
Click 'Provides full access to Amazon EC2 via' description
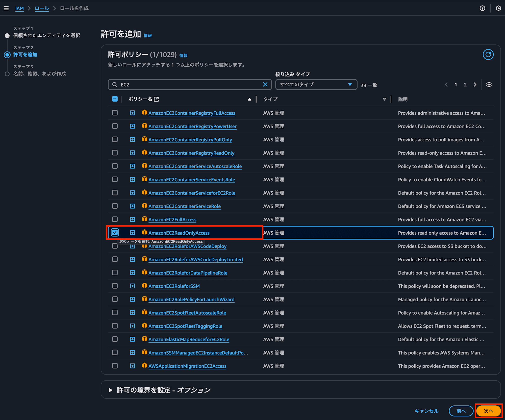coord(442,219)
